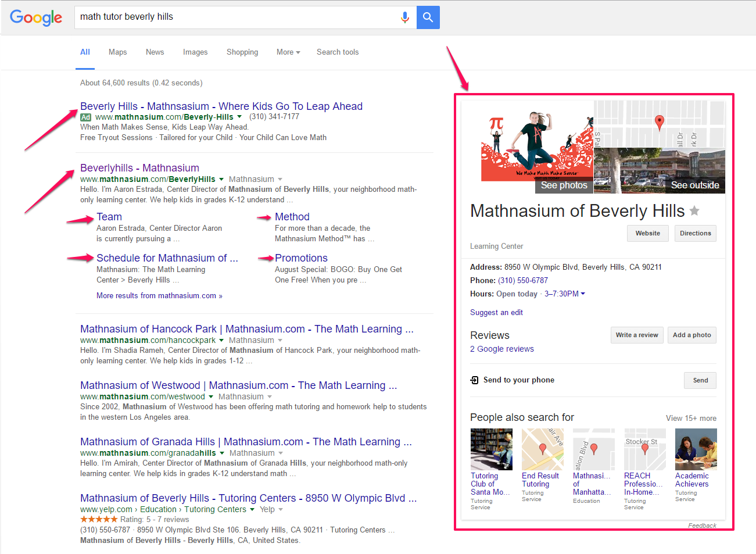The image size is (756, 554).
Task: Click the Google logo
Action: coord(36,17)
